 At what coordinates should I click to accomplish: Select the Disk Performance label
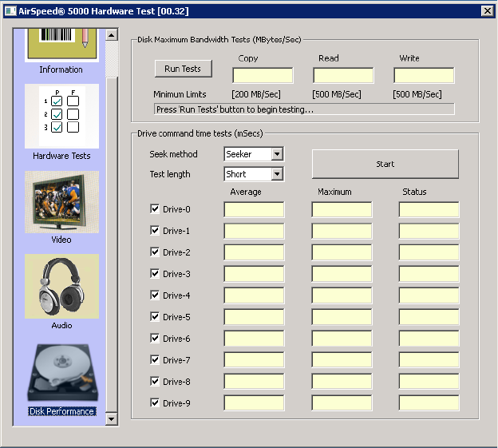coord(62,411)
